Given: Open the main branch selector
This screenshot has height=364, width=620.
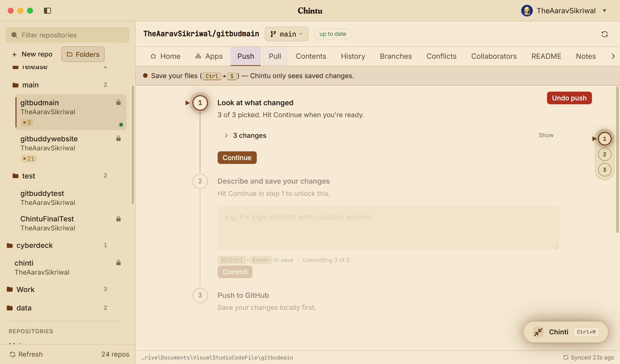Looking at the screenshot, I should point(286,34).
